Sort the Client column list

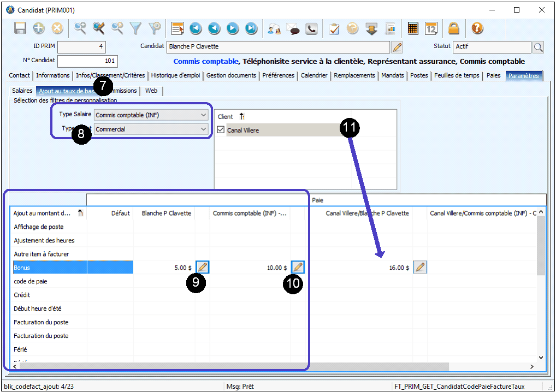click(x=242, y=116)
